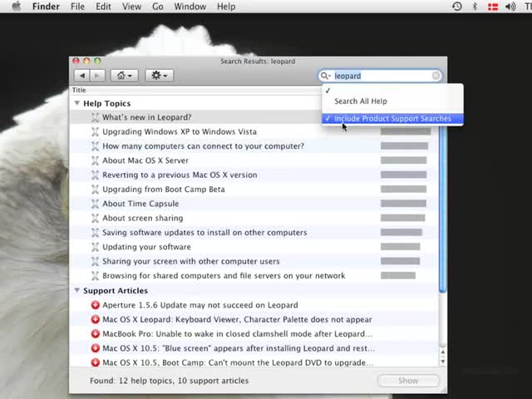Select "How many computers can connect to your computer?"
This screenshot has height=399, width=532.
tap(203, 146)
